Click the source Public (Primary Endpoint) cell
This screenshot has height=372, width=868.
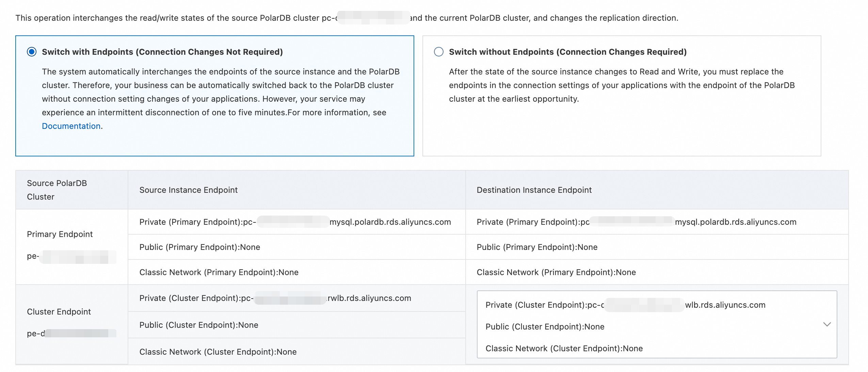[199, 247]
